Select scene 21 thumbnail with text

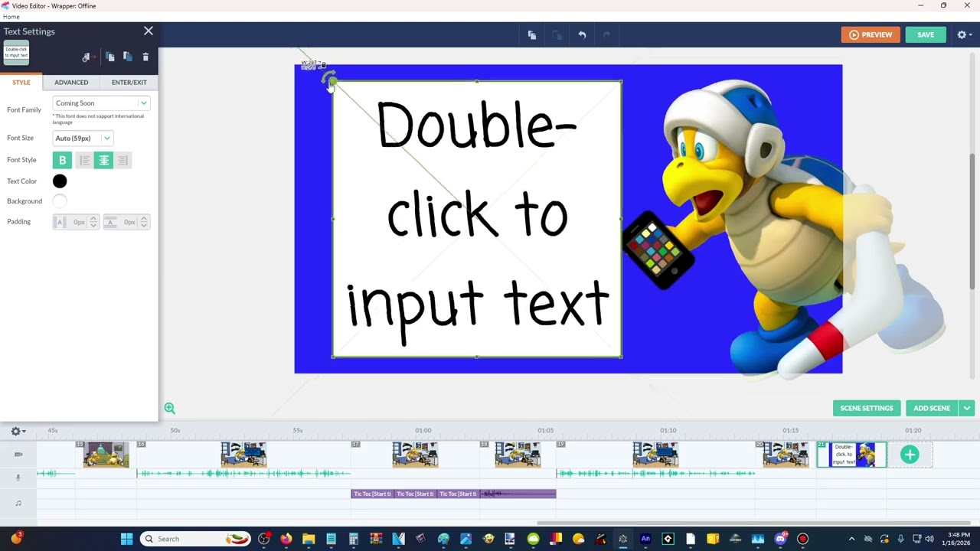click(852, 455)
